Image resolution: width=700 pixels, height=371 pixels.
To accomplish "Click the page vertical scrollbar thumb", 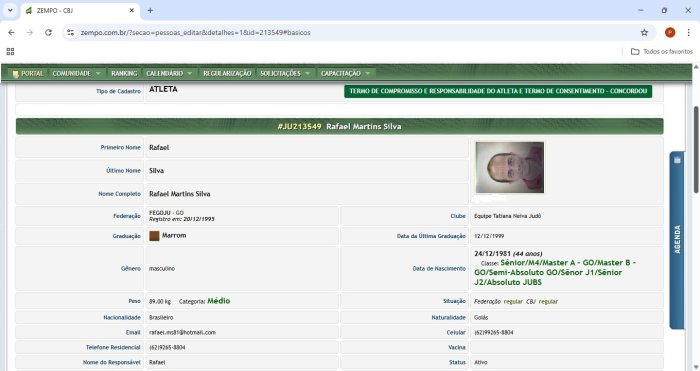I will point(696,150).
